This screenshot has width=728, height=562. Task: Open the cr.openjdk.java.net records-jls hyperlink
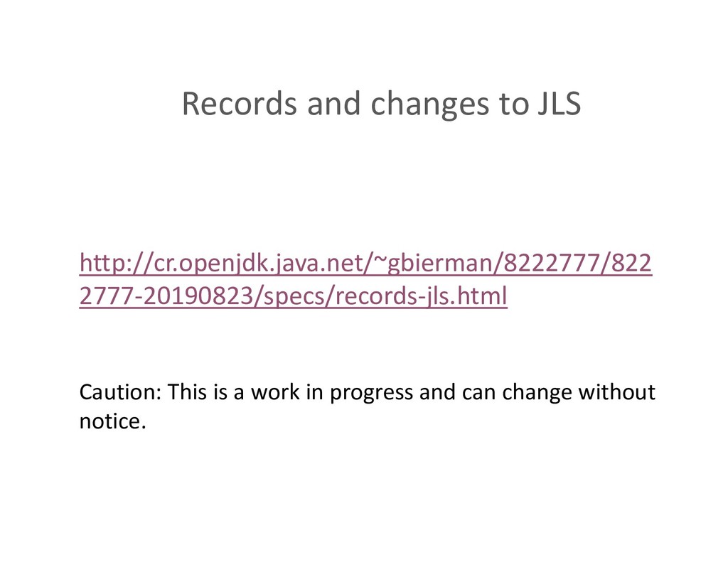coord(365,279)
